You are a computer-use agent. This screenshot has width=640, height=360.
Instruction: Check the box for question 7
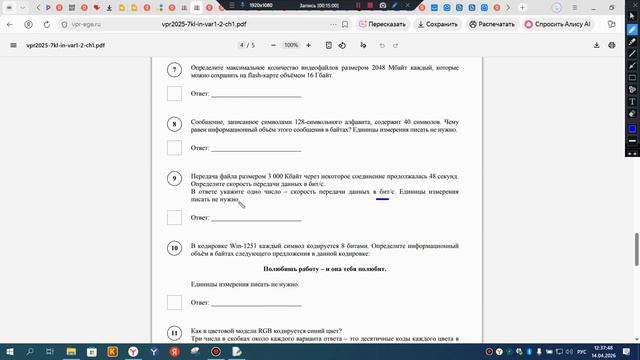click(174, 93)
